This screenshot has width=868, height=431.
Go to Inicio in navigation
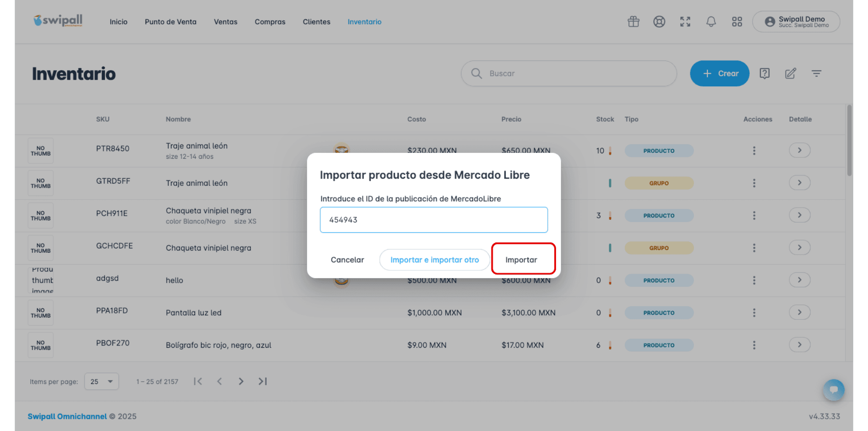118,22
